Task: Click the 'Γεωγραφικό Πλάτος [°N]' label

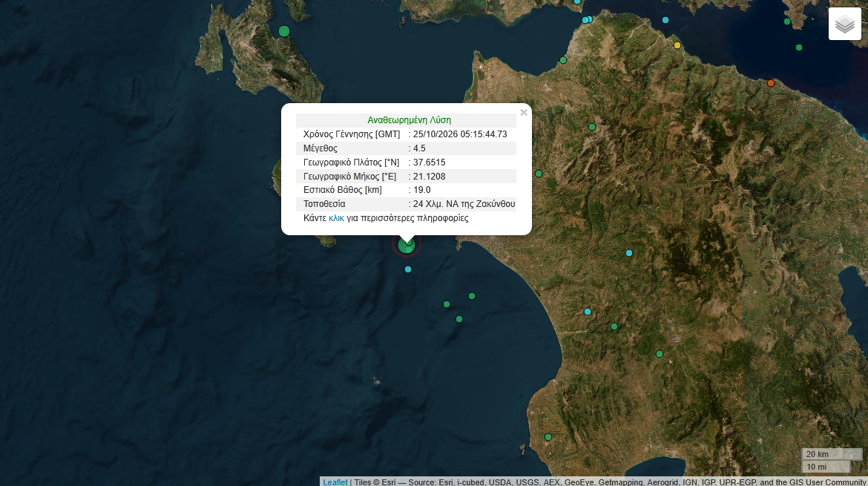Action: pos(352,162)
